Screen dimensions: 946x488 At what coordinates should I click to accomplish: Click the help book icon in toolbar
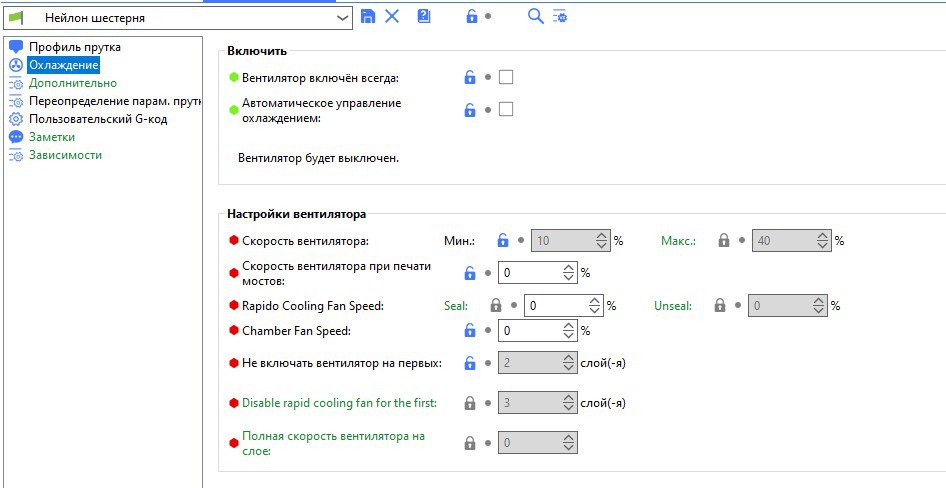coord(424,16)
